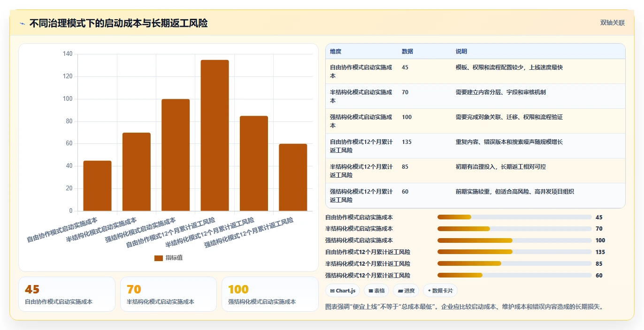This screenshot has width=644, height=330.
Task: Click the chart bar with value 85
Action: pos(254,164)
